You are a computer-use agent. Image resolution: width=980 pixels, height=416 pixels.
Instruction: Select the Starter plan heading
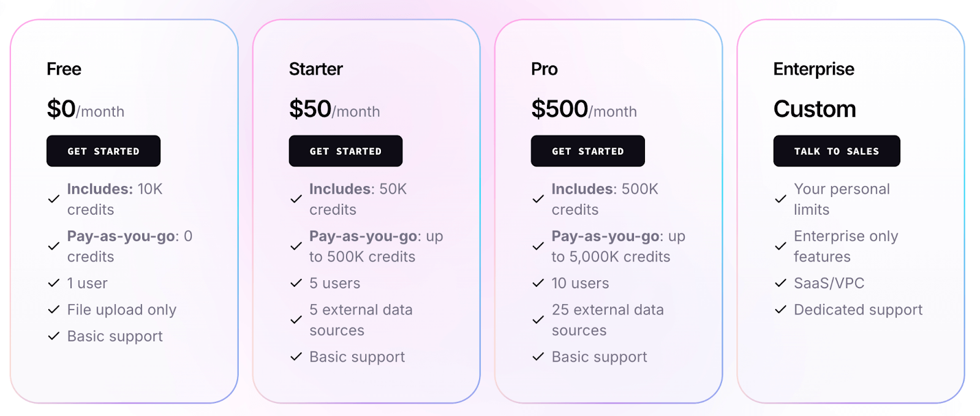point(315,69)
